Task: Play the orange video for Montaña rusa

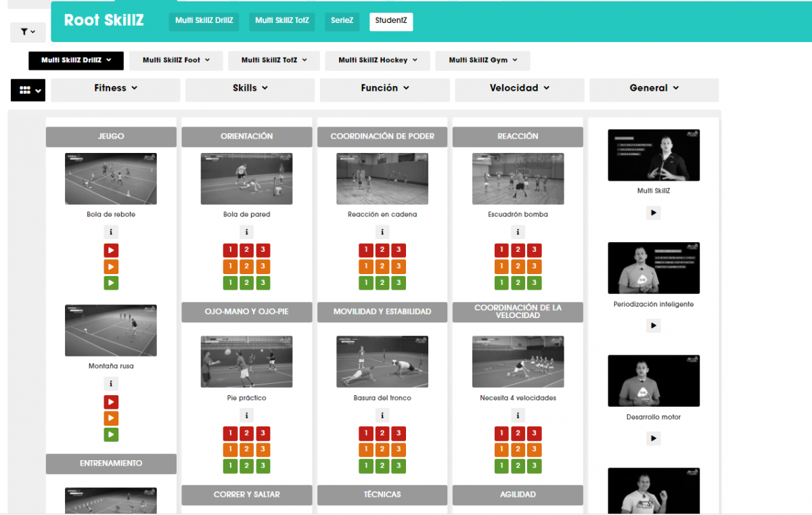Action: pyautogui.click(x=111, y=418)
